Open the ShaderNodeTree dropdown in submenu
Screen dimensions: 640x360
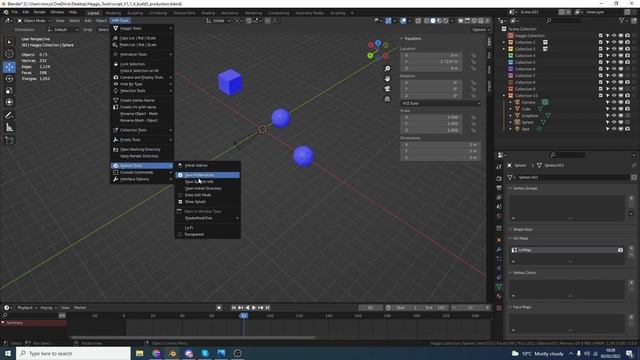[207, 218]
